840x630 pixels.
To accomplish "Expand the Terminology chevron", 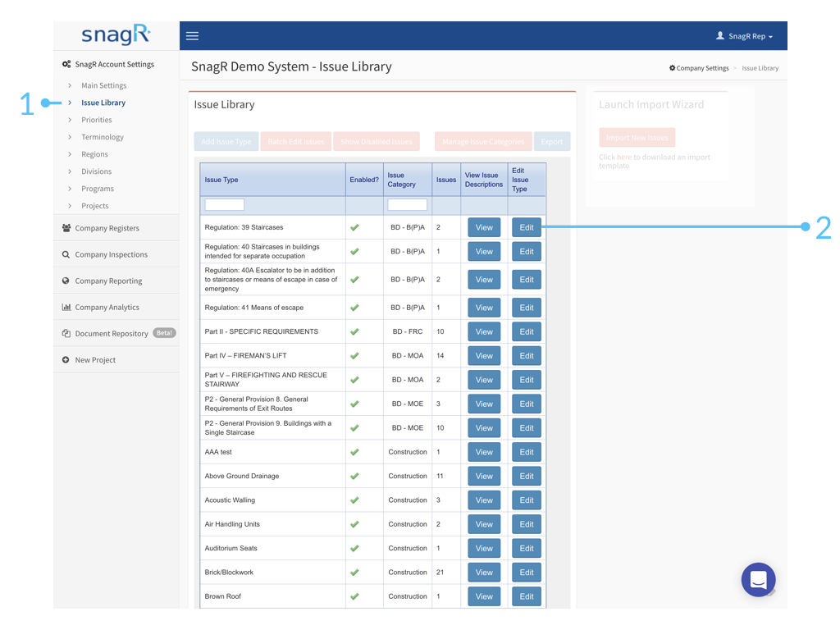I will click(x=70, y=137).
